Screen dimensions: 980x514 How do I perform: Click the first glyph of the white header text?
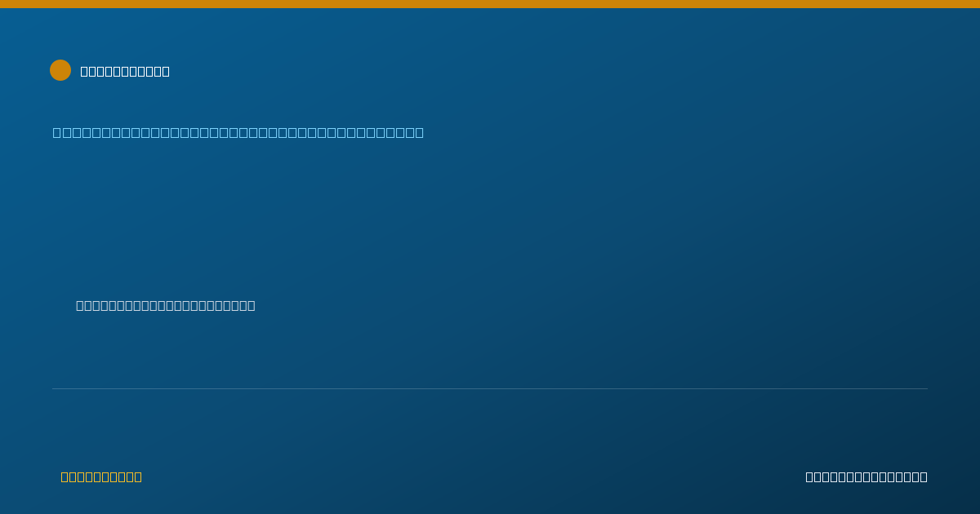(x=84, y=71)
